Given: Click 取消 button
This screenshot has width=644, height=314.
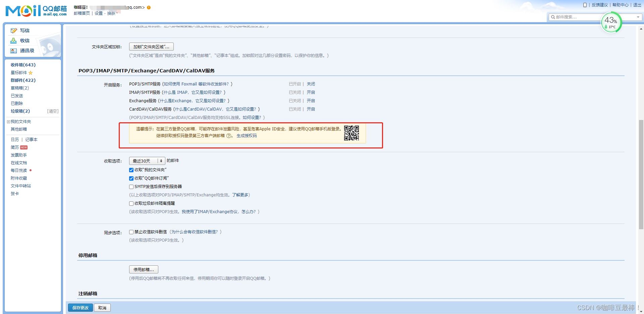Looking at the screenshot, I should (x=102, y=308).
